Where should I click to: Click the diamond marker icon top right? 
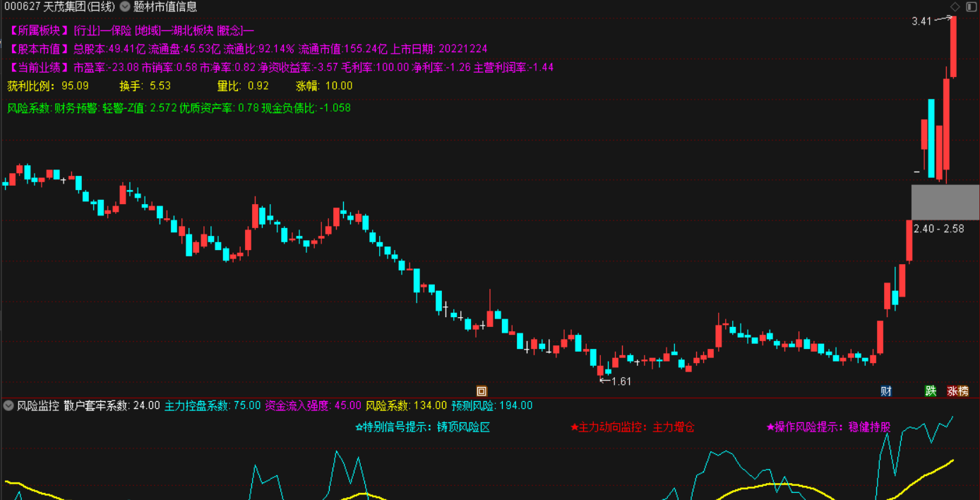955,7
